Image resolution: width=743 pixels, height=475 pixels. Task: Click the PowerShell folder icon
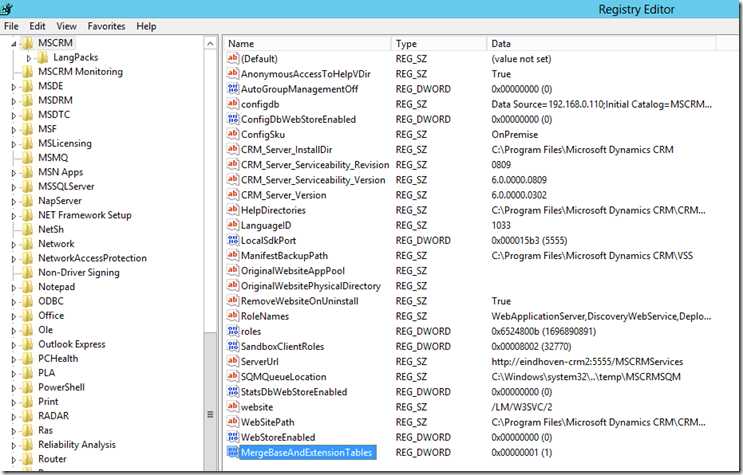click(27, 387)
